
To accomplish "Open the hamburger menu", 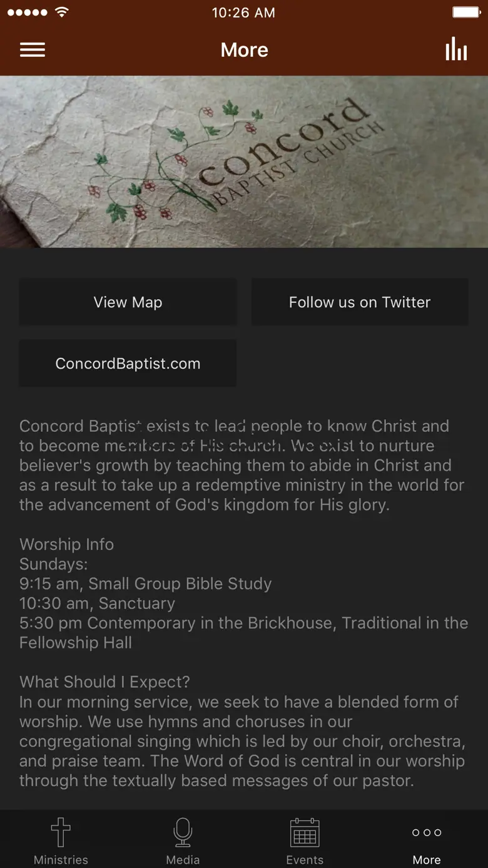I will coord(33,50).
